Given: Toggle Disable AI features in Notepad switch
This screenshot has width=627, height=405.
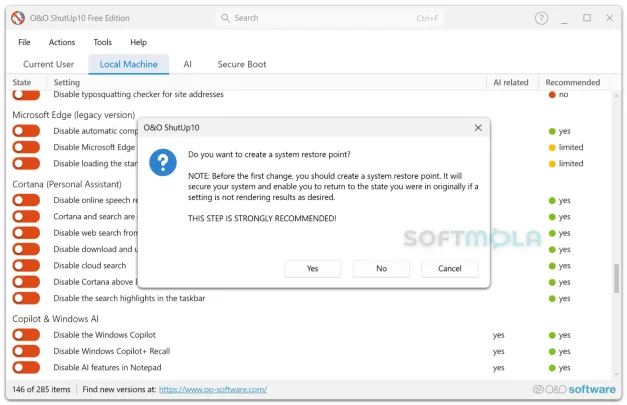Looking at the screenshot, I should point(26,367).
